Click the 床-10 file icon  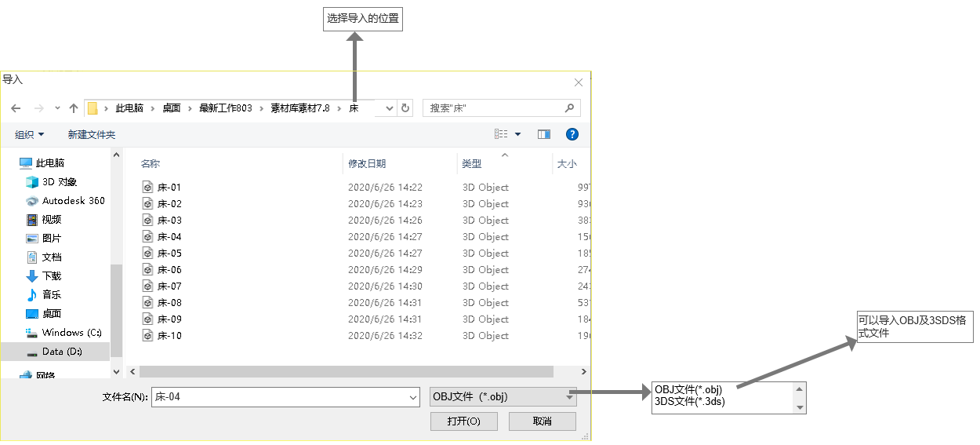pos(147,335)
